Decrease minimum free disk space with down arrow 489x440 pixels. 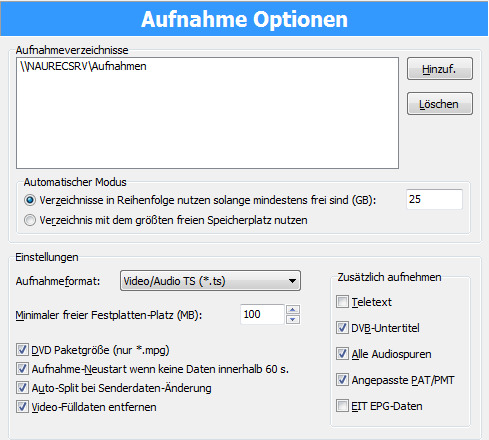tap(293, 319)
